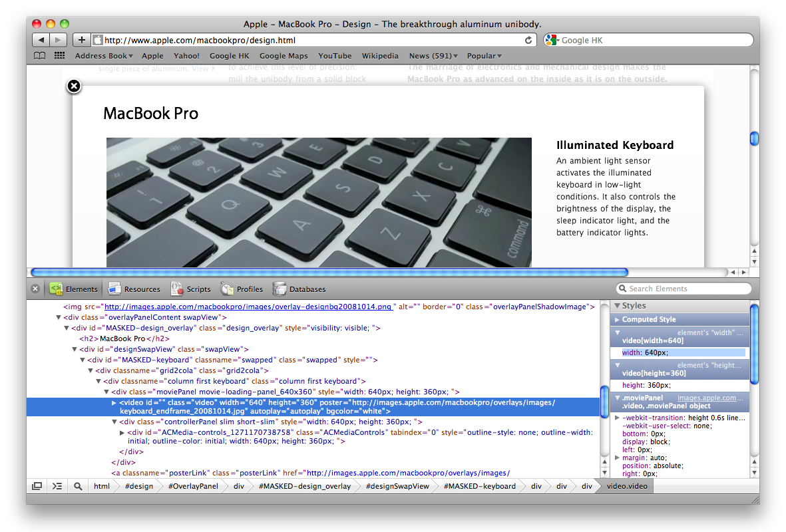Viewport: 786px width, 532px height.
Task: Collapse the video[width=640] style rule
Action: [x=618, y=332]
